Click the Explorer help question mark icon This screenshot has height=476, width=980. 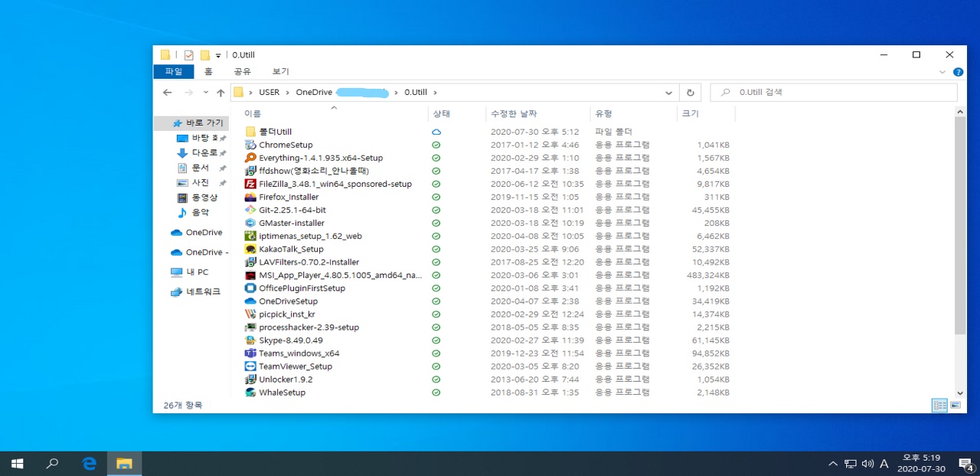pos(958,72)
